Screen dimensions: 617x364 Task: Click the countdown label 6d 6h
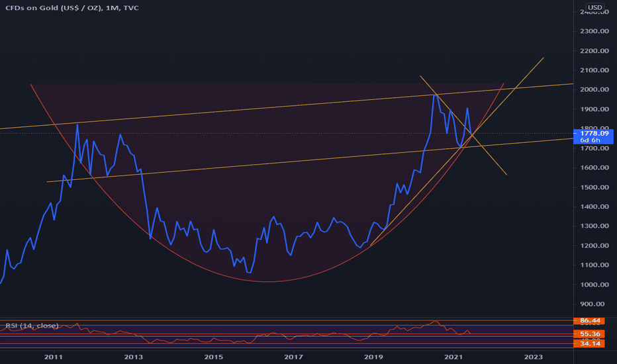click(x=590, y=140)
